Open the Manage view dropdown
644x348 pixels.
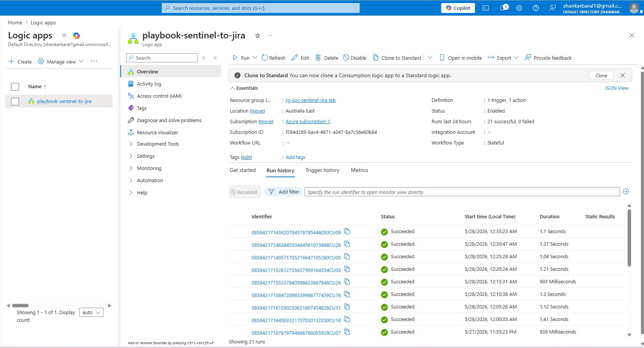pyautogui.click(x=61, y=62)
